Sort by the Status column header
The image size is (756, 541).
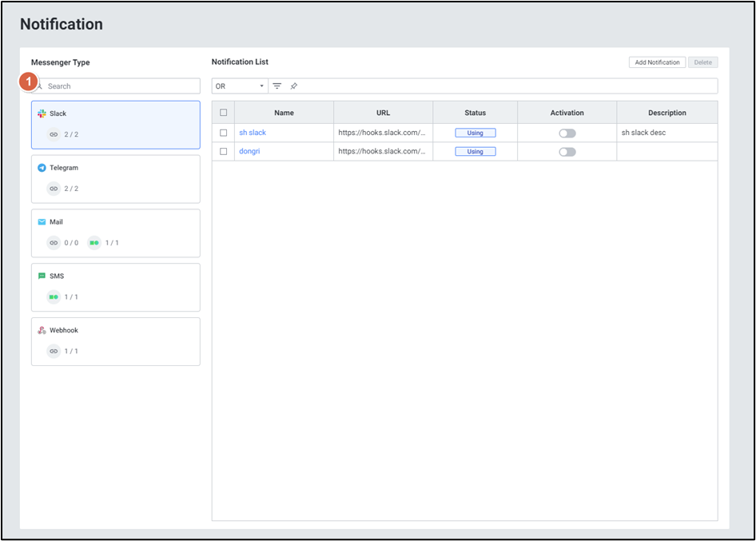(475, 113)
